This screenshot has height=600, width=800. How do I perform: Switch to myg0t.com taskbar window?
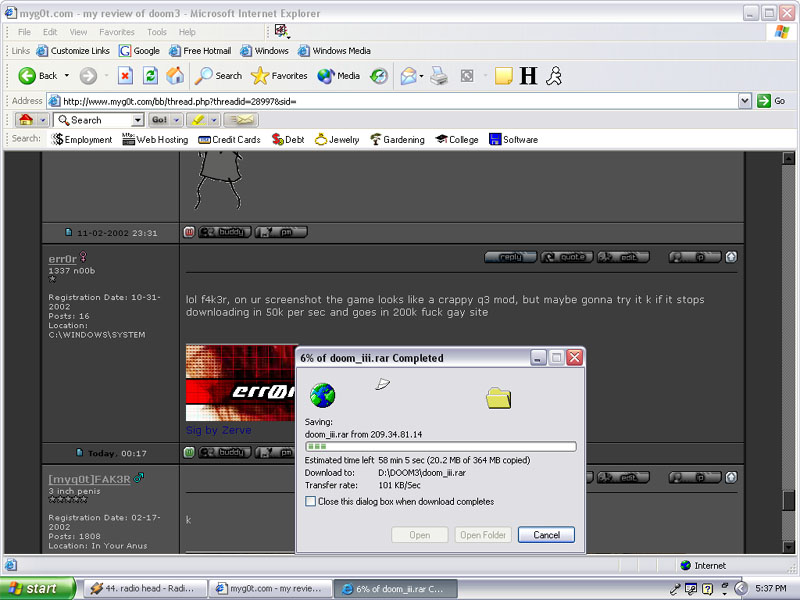[270, 588]
